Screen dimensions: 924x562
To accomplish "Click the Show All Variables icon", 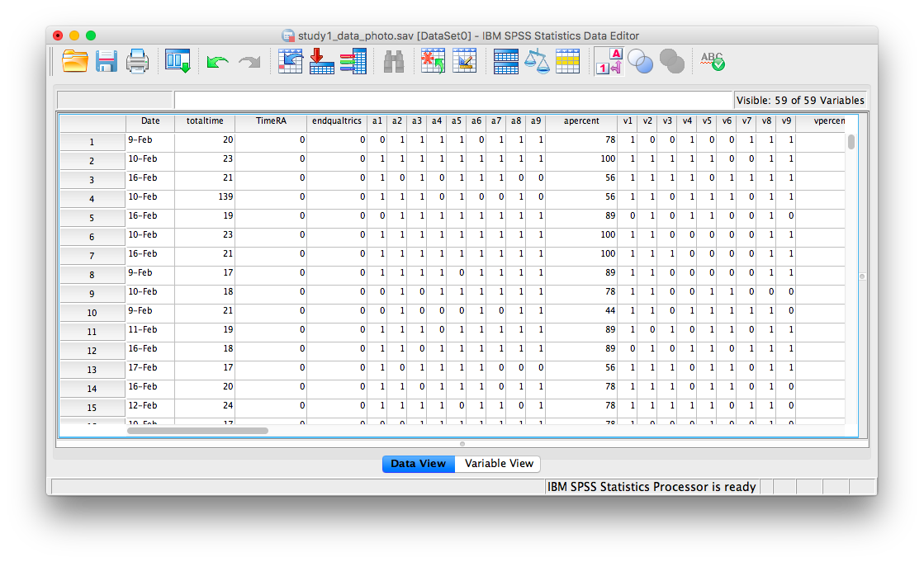I will [672, 61].
